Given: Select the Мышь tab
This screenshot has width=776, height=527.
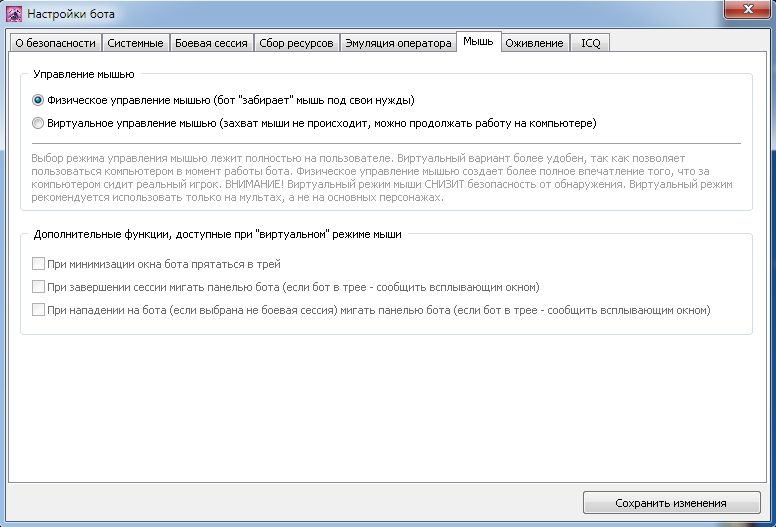Looking at the screenshot, I should [x=478, y=42].
